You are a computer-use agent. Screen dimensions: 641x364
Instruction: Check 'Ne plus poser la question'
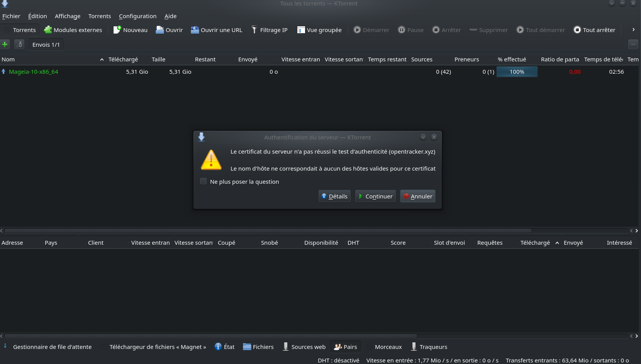pos(203,181)
